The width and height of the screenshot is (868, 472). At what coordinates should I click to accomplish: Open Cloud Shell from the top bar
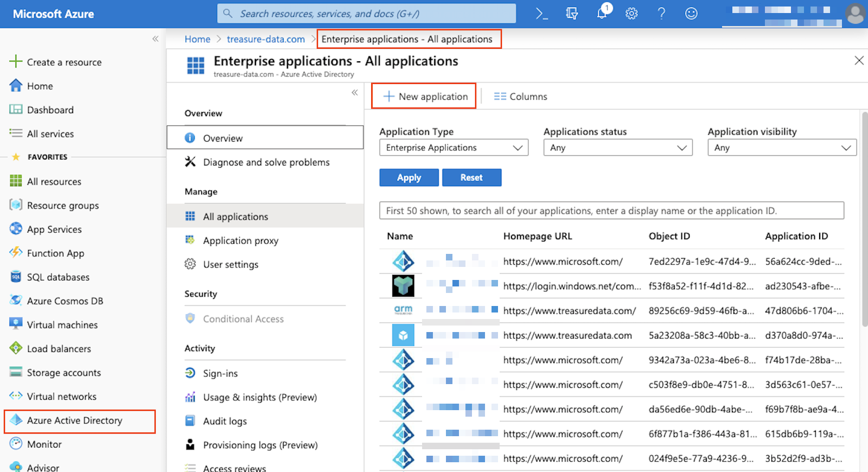pos(541,14)
